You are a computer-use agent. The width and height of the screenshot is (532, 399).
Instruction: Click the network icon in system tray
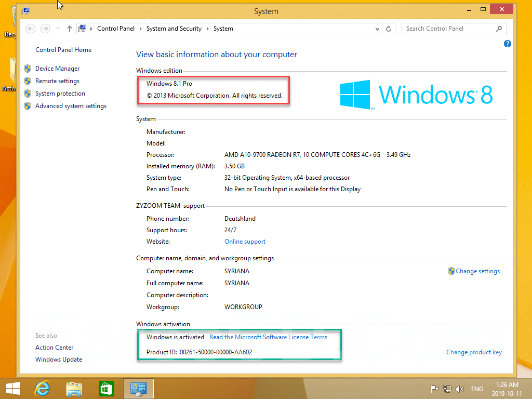tap(447, 389)
